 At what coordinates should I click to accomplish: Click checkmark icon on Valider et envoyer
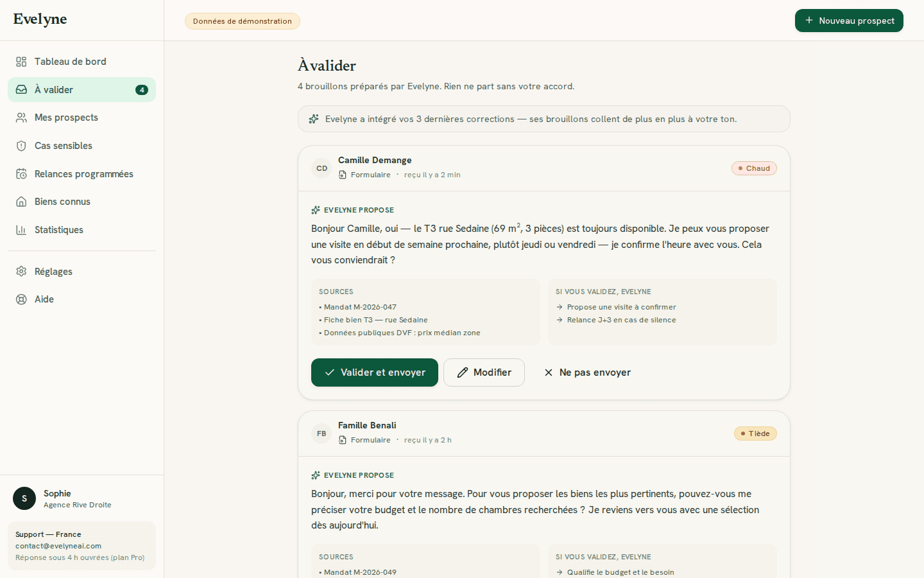tap(330, 372)
